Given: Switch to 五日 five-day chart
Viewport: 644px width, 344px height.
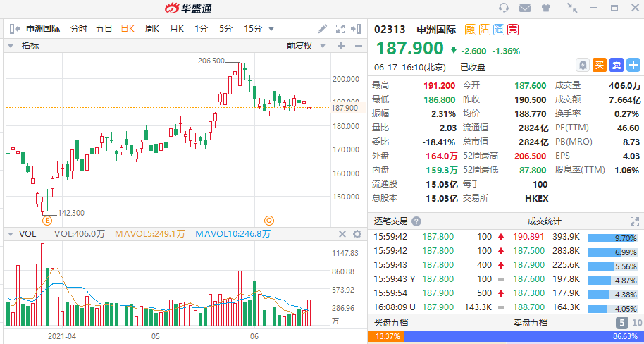Looking at the screenshot, I should click(x=104, y=29).
